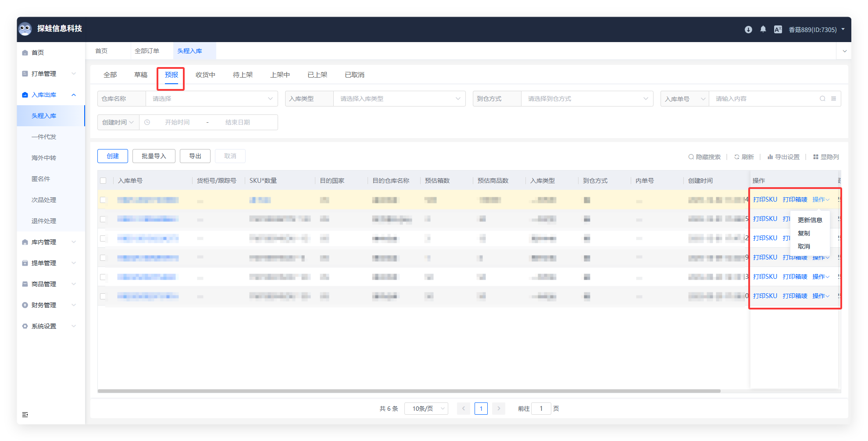Open the advanced filter list icon
The height and width of the screenshot is (441, 868).
pyautogui.click(x=833, y=99)
